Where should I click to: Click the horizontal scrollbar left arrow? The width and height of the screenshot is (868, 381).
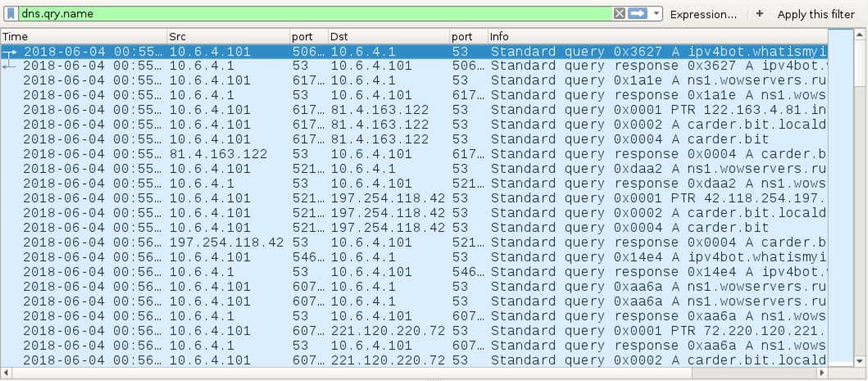(5, 373)
